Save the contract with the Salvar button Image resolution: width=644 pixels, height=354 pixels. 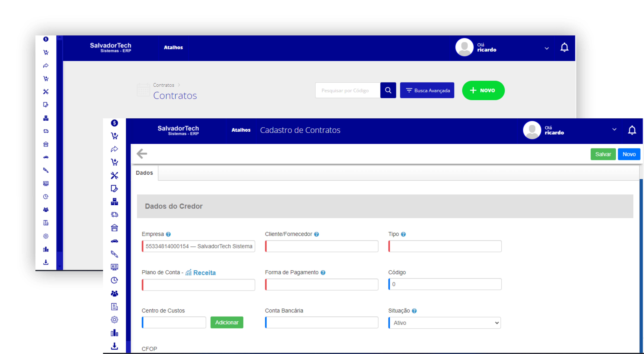point(603,154)
